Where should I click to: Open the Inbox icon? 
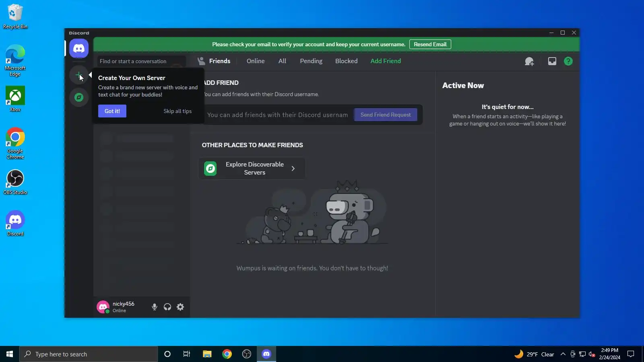552,61
